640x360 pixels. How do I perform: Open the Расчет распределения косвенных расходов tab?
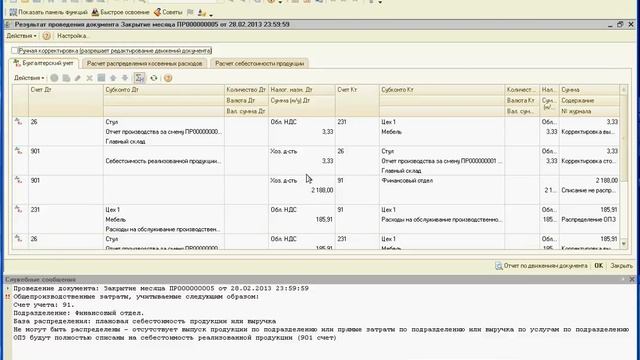144,64
